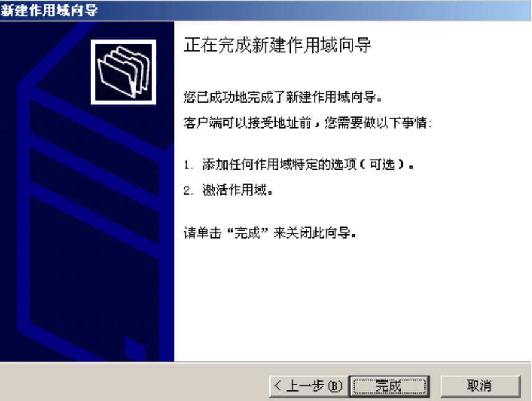Click the text 您已成功地完成了新建作用域向导
This screenshot has width=532, height=401.
[x=282, y=97]
